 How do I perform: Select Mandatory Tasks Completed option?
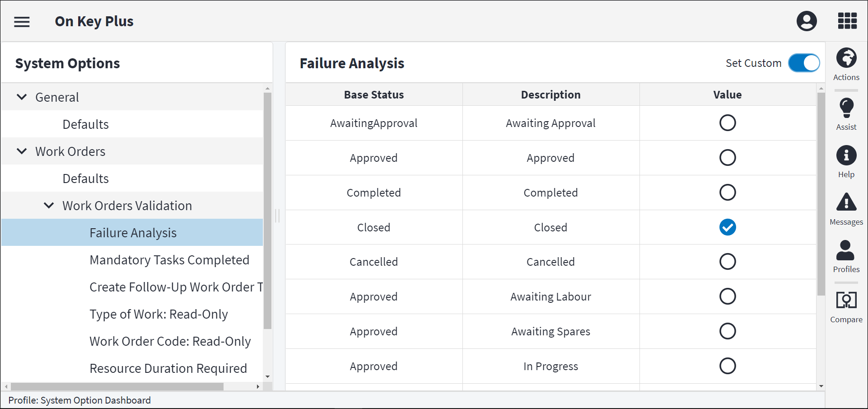pyautogui.click(x=169, y=260)
